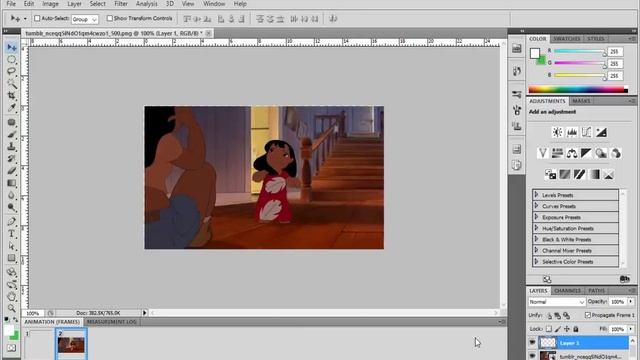The width and height of the screenshot is (640, 360).
Task: Hide the tumblr image layer eye
Action: (x=532, y=356)
